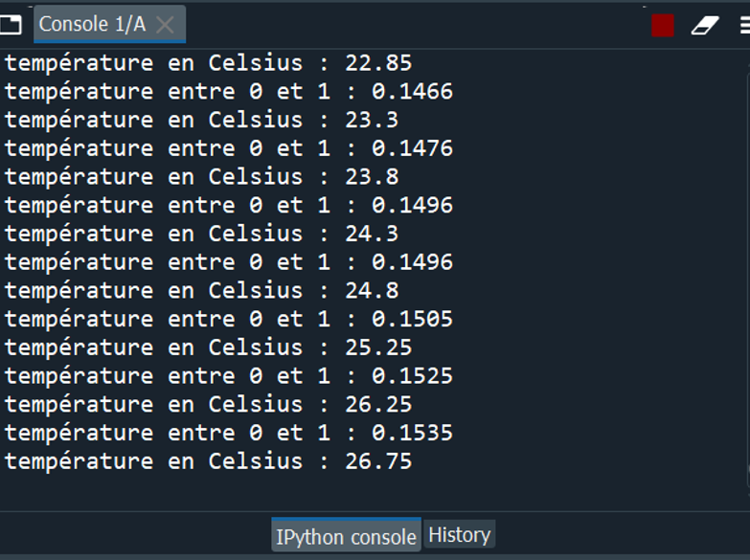750x560 pixels.
Task: Click the output line showing Celsius 25.25
Action: pyautogui.click(x=208, y=347)
